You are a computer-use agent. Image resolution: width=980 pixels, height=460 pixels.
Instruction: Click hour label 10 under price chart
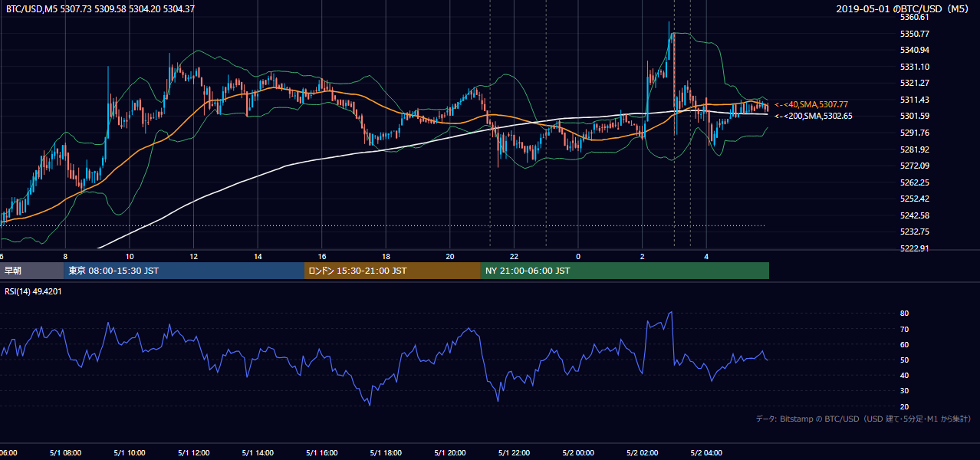click(130, 256)
